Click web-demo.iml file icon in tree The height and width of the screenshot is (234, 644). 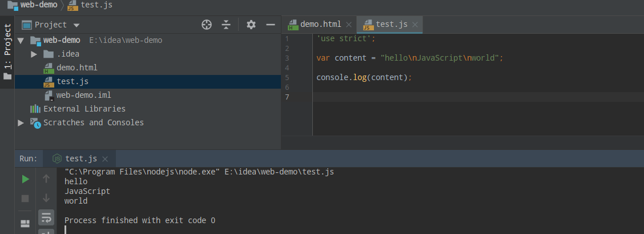tap(49, 96)
